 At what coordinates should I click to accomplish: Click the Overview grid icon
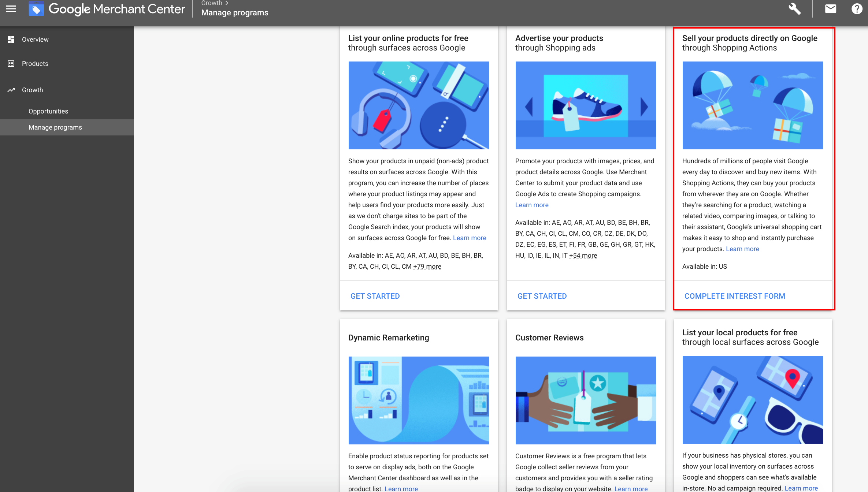point(11,39)
